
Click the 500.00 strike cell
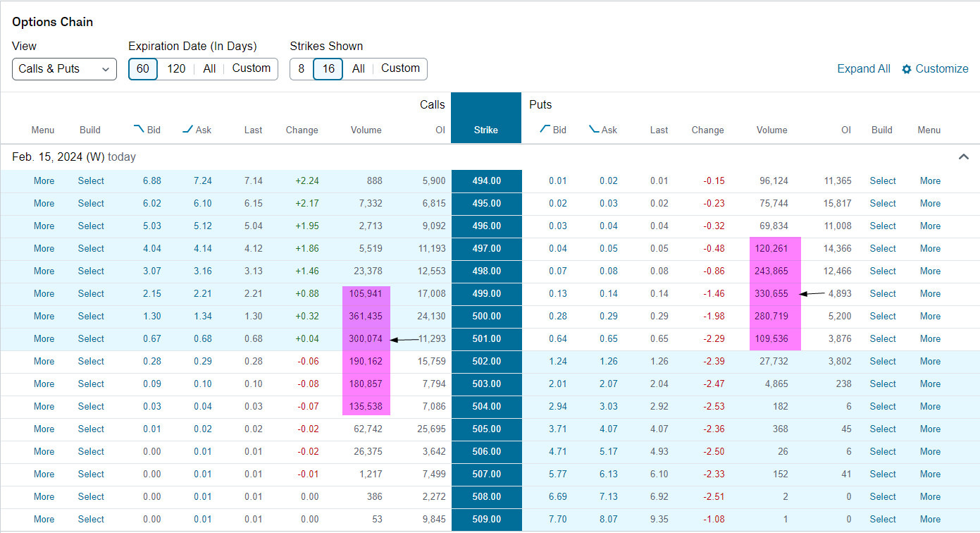tap(486, 317)
